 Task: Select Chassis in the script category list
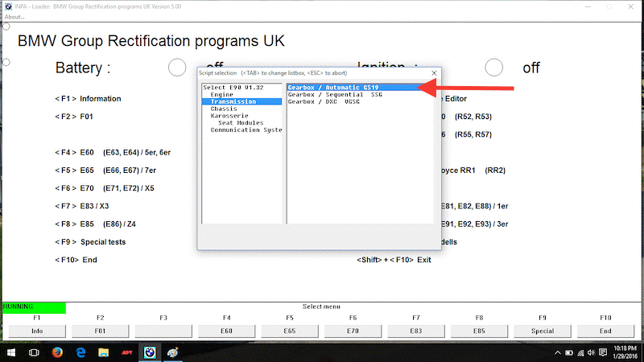[x=224, y=109]
